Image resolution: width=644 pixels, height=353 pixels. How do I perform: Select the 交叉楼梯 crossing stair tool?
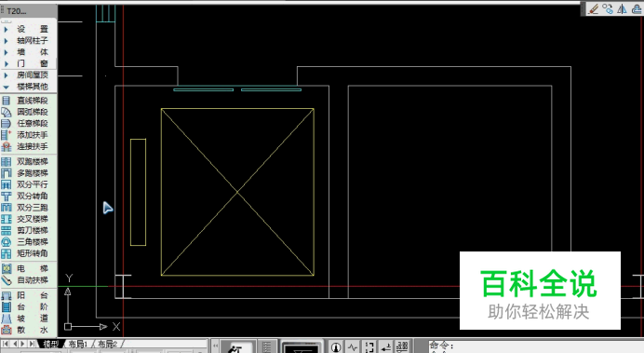(x=25, y=219)
